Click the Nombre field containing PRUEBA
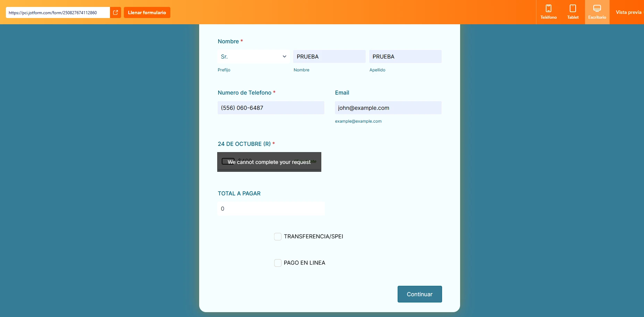 (x=329, y=56)
